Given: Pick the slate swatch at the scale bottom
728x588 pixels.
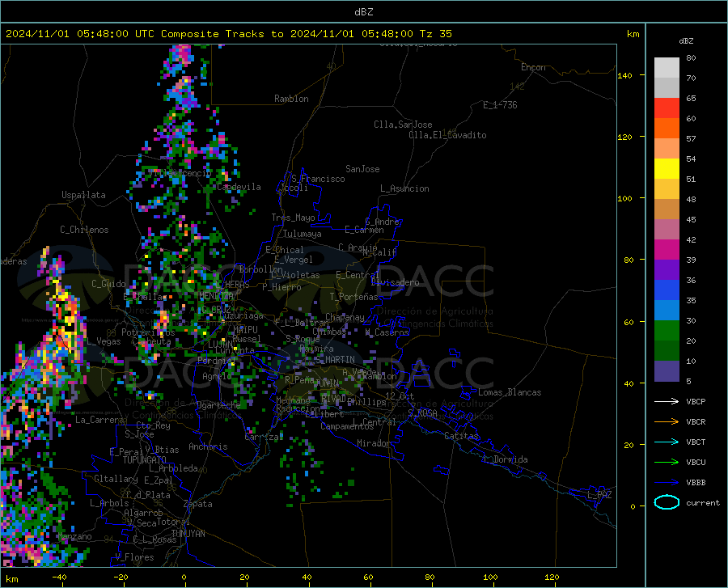Looking at the screenshot, I should [x=667, y=371].
